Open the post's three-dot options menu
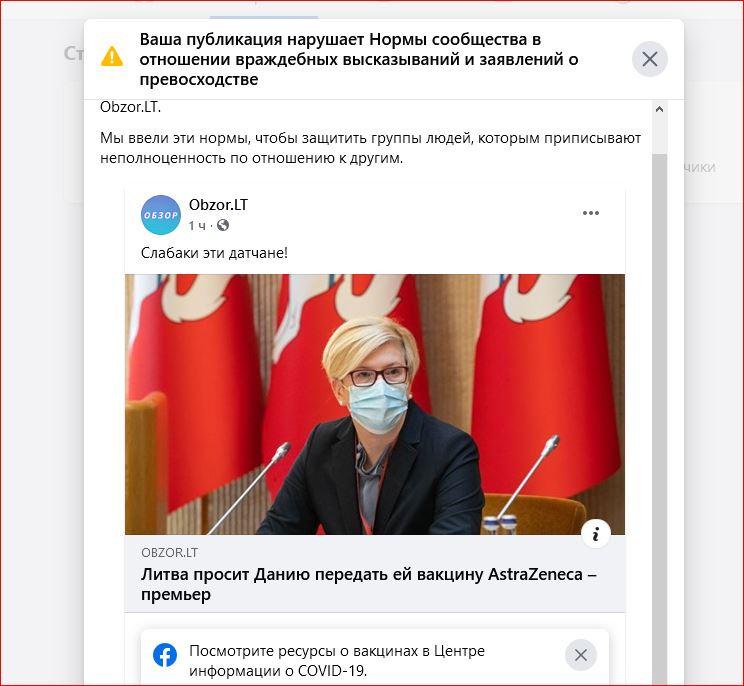Screen dimensions: 744x686 [x=591, y=213]
